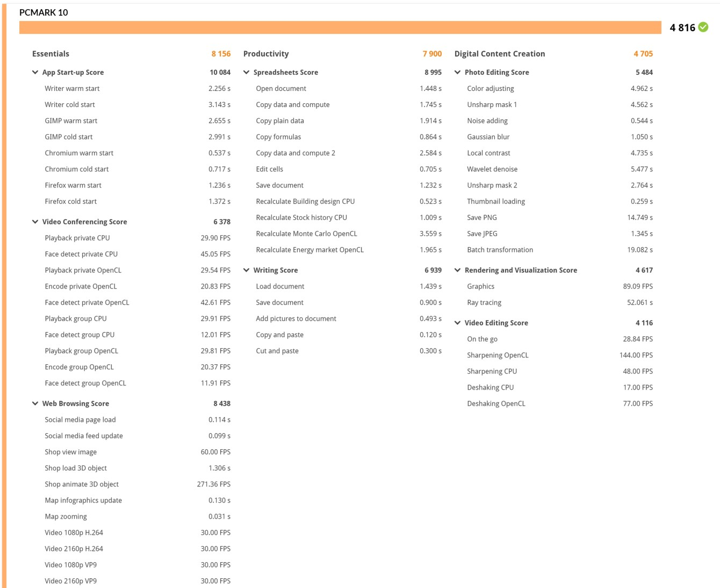Select Thumbnail loading row
Viewport: 720px width, 588px height.
pyautogui.click(x=560, y=201)
